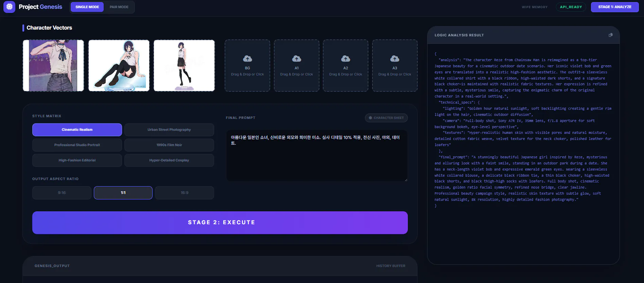The width and height of the screenshot is (644, 283).
Task: Click the 'FINAL PROMPT' section label
Action: tap(241, 118)
